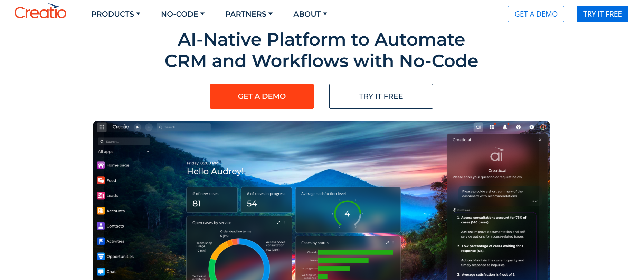Screen dimensions: 644x280
Task: Click the New status green bar
Action: point(343,260)
